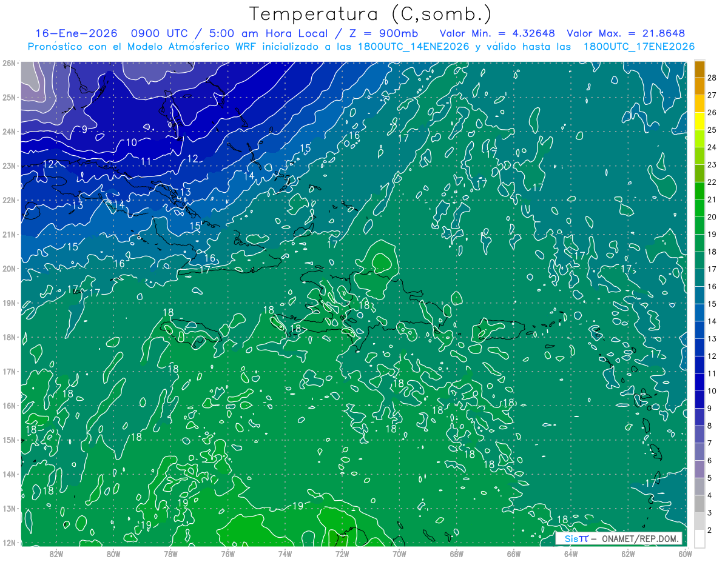Viewport: 728px width, 562px height.
Task: Click the "10" contour label on the map
Action: pos(132,143)
